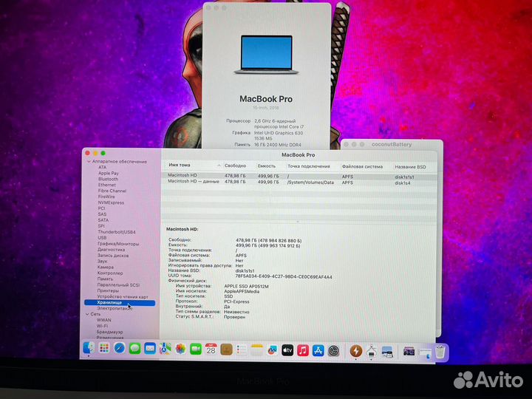Select Графика/Мониторы in sidebar
532x399 pixels.
(118, 244)
